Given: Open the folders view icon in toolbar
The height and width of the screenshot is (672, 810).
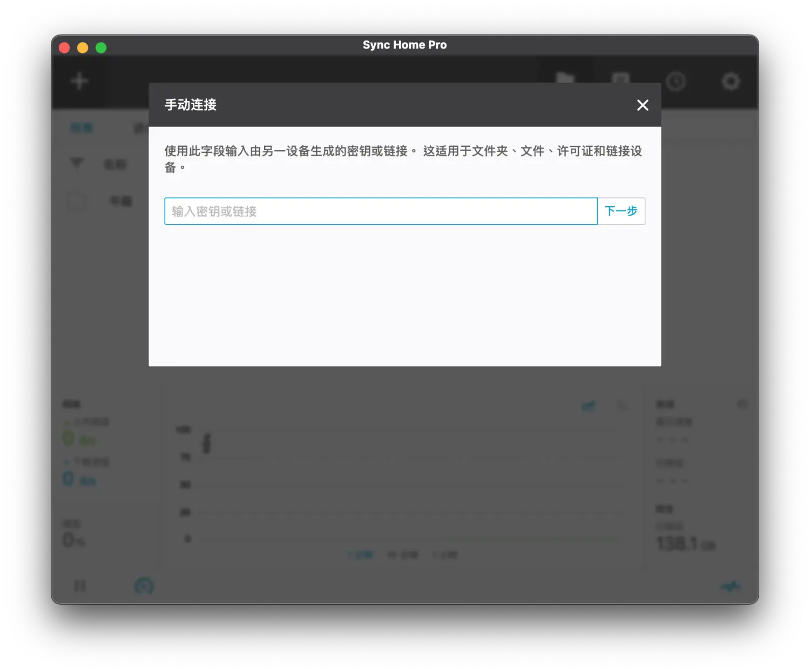Looking at the screenshot, I should point(565,79).
